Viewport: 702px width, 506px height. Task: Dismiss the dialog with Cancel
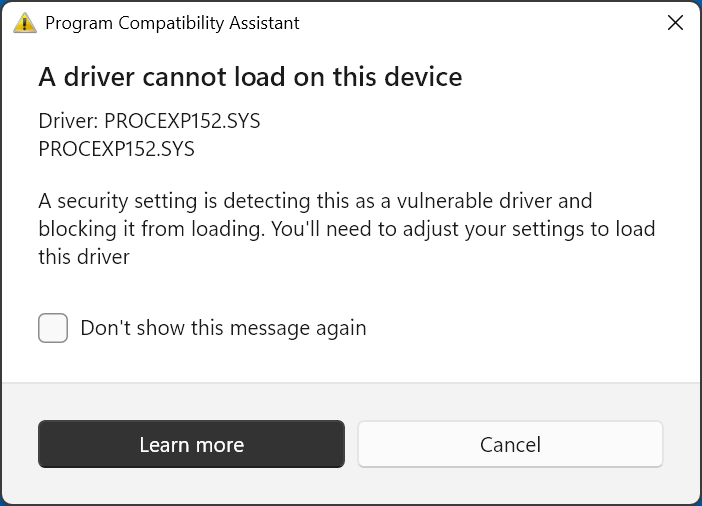pyautogui.click(x=510, y=445)
